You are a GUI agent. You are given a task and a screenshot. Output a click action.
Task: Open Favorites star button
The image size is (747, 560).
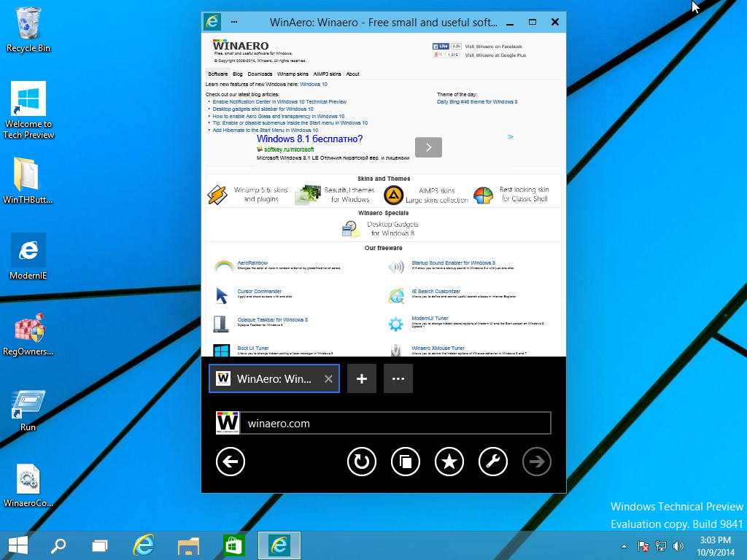(x=449, y=462)
